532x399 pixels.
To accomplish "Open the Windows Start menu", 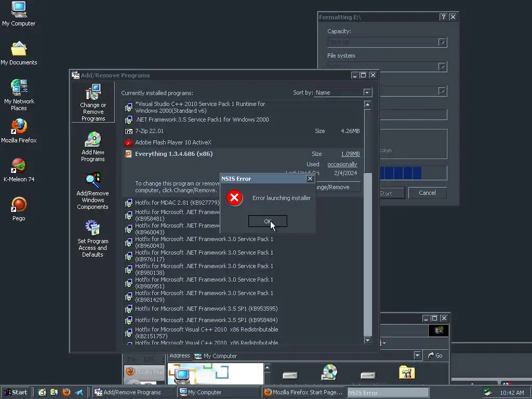I will coord(15,392).
